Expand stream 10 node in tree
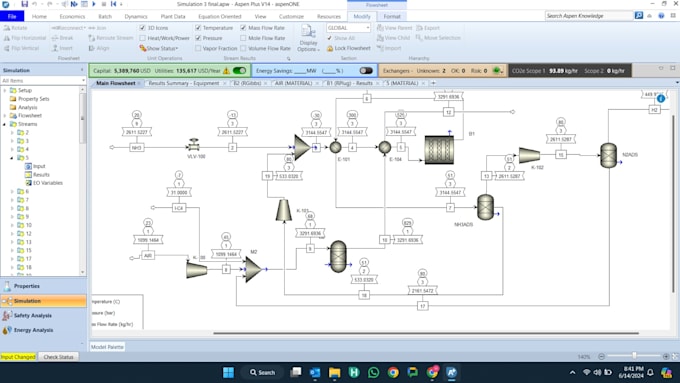680x383 pixels. pyautogui.click(x=12, y=225)
